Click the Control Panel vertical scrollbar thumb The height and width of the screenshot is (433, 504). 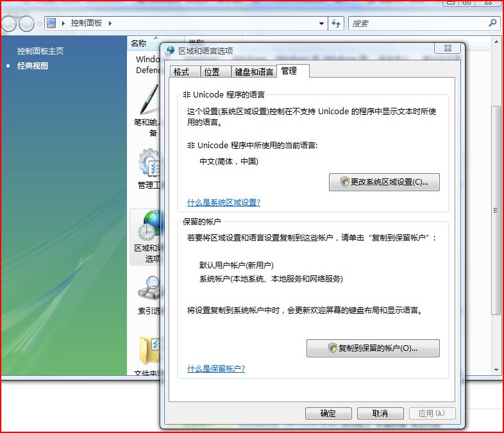(496, 210)
